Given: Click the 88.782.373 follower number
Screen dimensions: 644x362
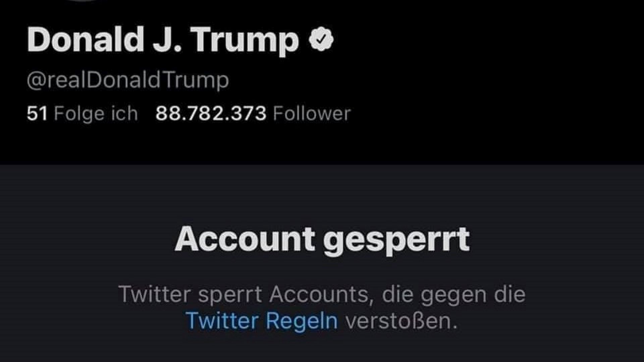Looking at the screenshot, I should [211, 113].
